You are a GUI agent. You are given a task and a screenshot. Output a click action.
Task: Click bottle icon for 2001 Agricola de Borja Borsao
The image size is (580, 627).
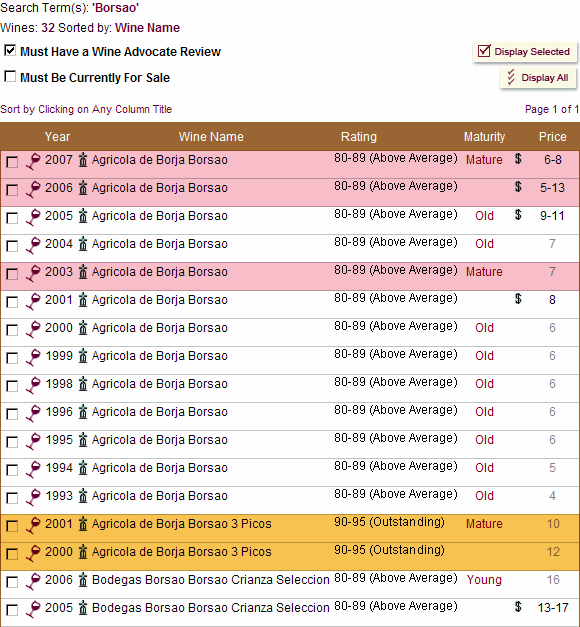83,300
